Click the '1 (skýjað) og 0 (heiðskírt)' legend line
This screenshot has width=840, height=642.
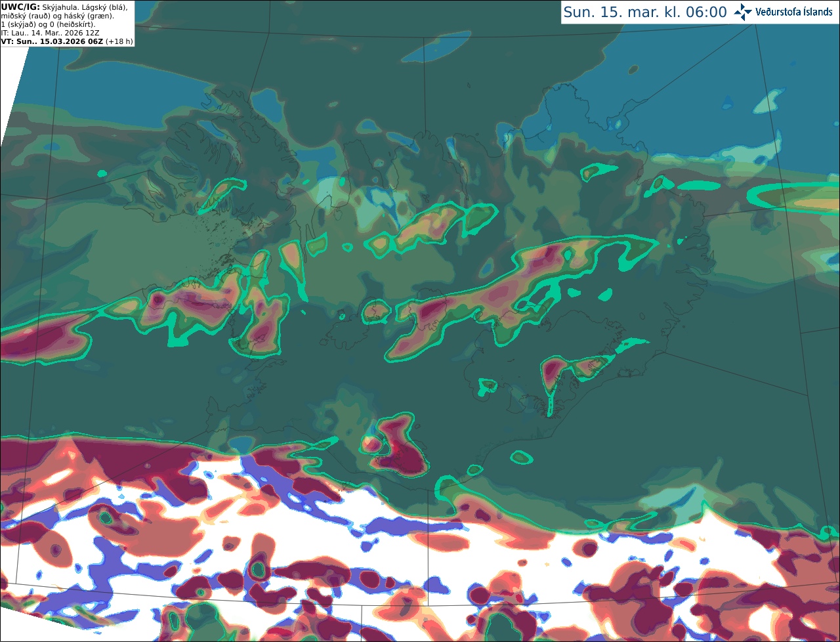tap(49, 24)
